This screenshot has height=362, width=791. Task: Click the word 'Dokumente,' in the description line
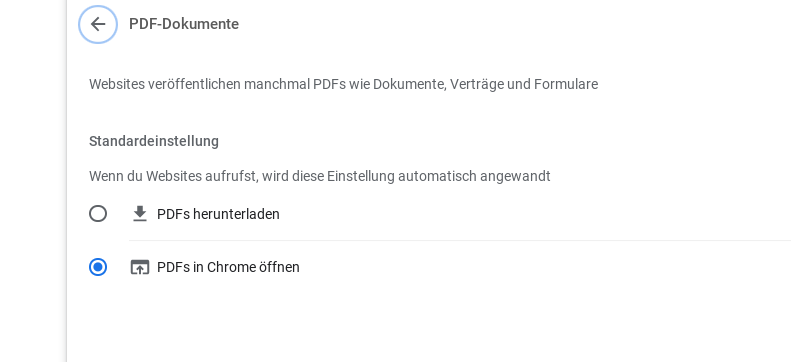click(410, 84)
